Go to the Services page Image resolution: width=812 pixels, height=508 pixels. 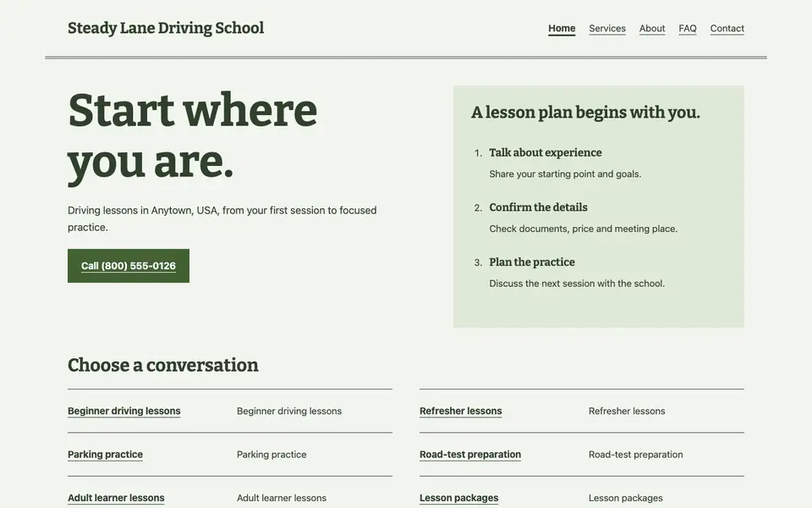coord(607,29)
